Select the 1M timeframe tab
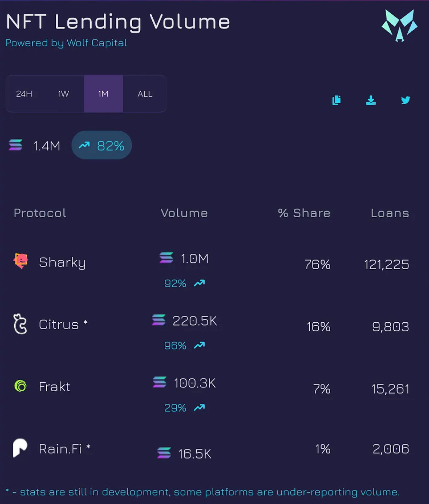 (x=103, y=94)
